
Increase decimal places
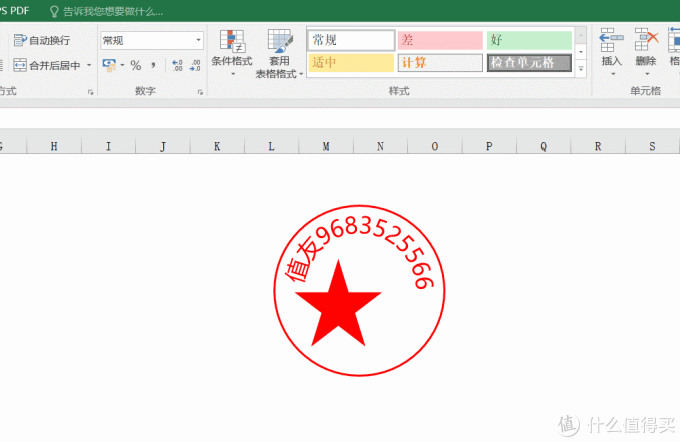click(x=177, y=65)
